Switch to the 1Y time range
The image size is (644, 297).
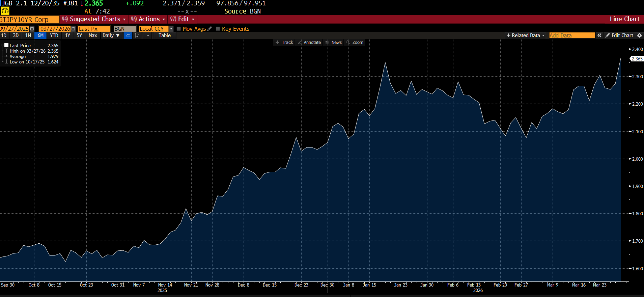click(x=67, y=35)
